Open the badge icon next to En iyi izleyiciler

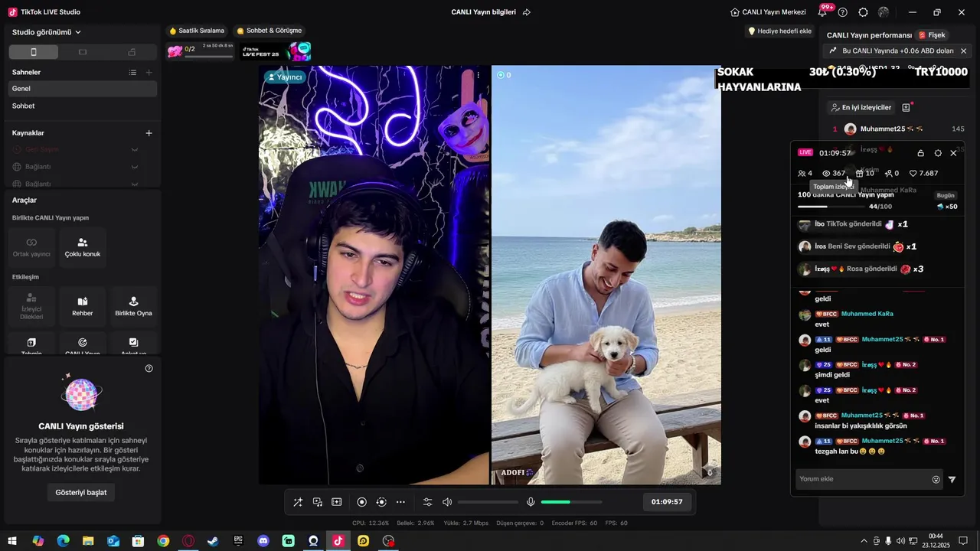pos(906,108)
